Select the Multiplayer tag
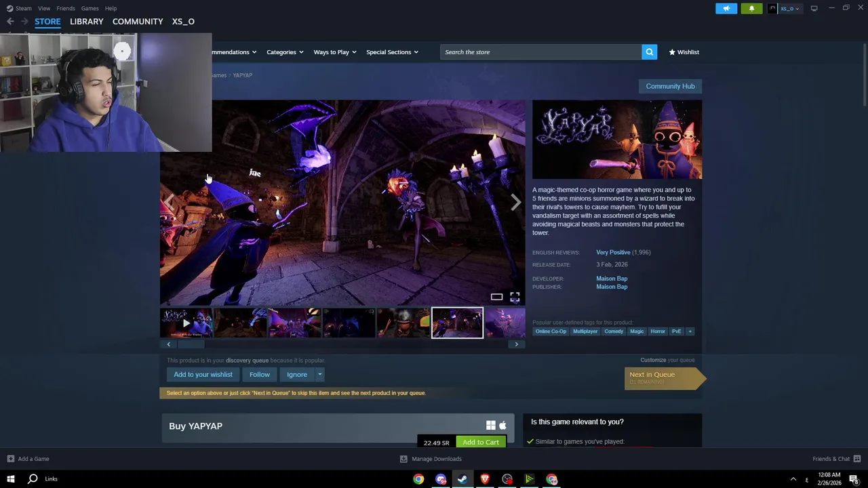The height and width of the screenshot is (488, 868). click(585, 331)
